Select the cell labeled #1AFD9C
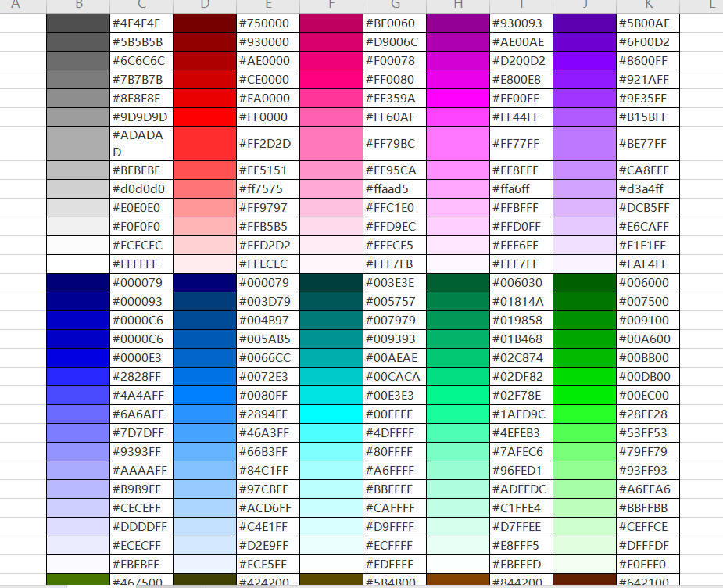The height and width of the screenshot is (588, 723). (x=521, y=414)
